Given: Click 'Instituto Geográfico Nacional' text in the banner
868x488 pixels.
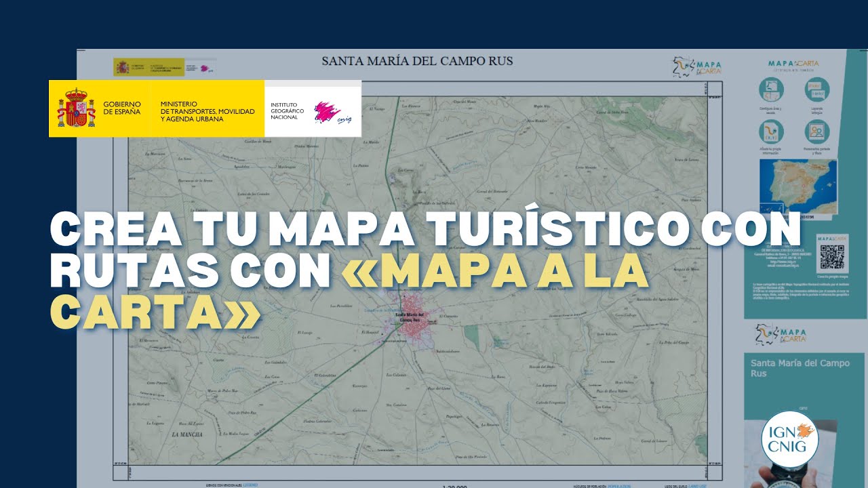Looking at the screenshot, I should pyautogui.click(x=288, y=111).
